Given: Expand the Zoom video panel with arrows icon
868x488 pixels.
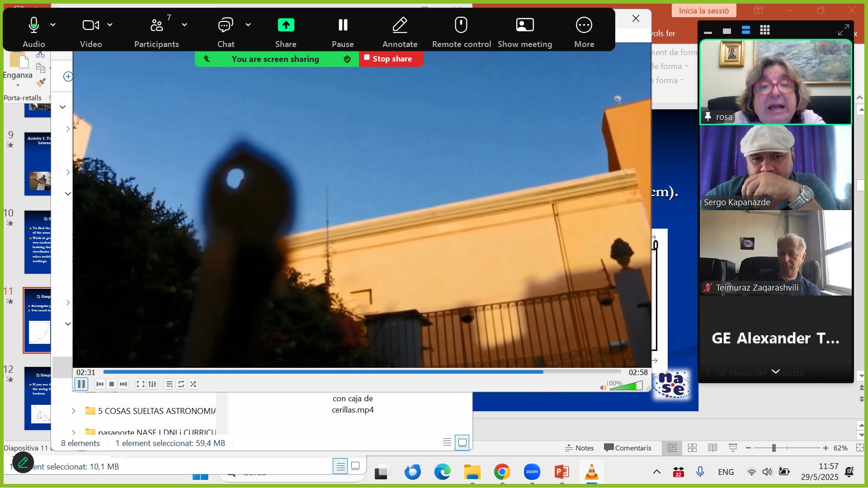Looking at the screenshot, I should click(x=843, y=30).
